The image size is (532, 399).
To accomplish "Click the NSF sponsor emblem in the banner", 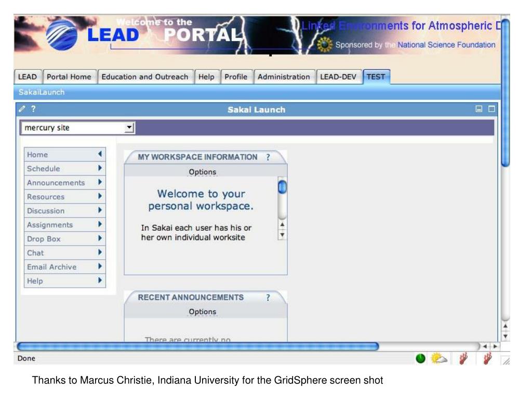I will point(325,45).
